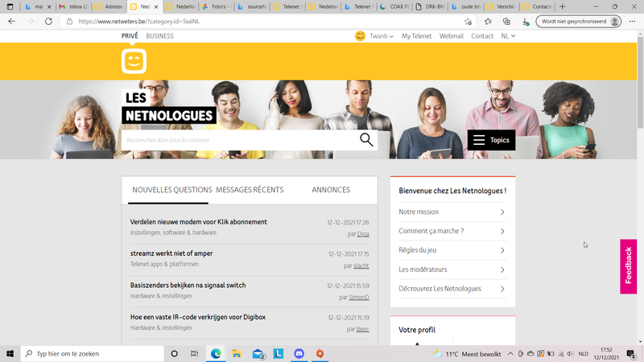The image size is (644, 362).
Task: Open the browser Downloads icon
Action: (x=526, y=22)
